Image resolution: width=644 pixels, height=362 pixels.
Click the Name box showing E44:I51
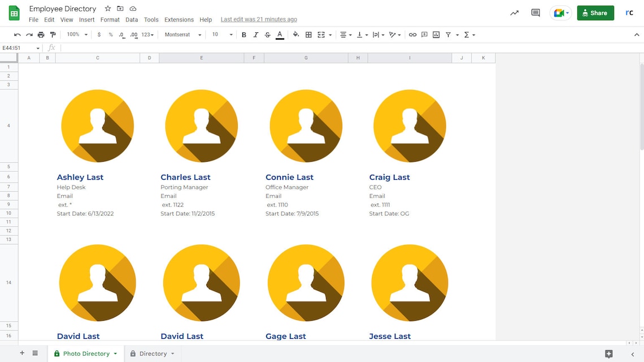pos(20,48)
